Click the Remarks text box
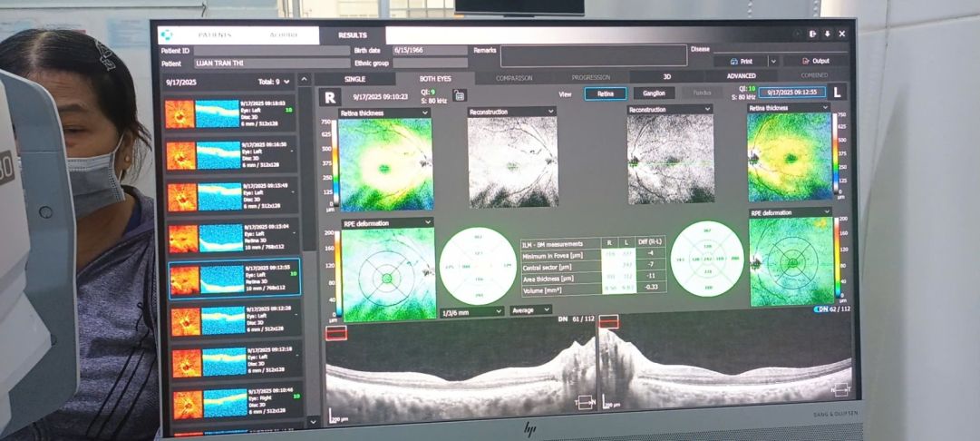Screen dimensions: 980x441 pos(594,55)
